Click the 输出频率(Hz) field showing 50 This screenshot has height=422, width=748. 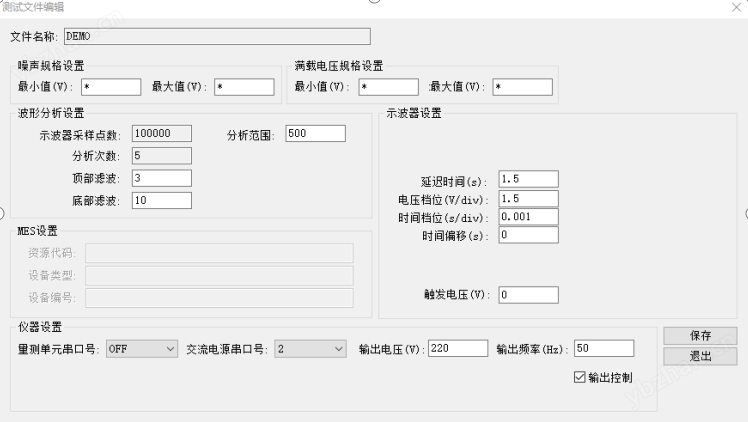604,348
